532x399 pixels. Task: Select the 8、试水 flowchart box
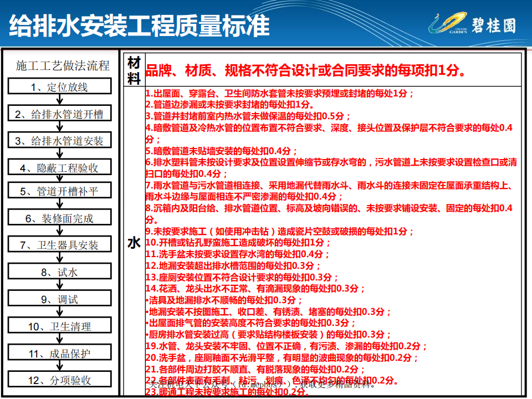60,272
